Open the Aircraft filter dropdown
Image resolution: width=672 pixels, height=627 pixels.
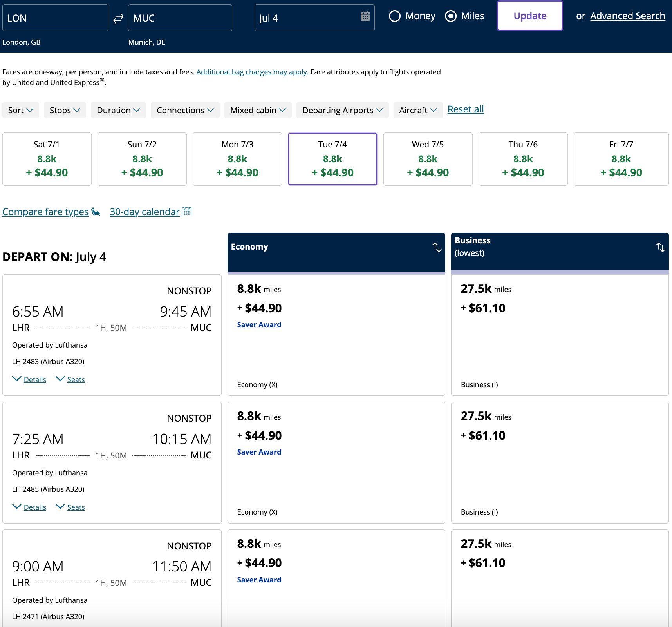pyautogui.click(x=417, y=110)
